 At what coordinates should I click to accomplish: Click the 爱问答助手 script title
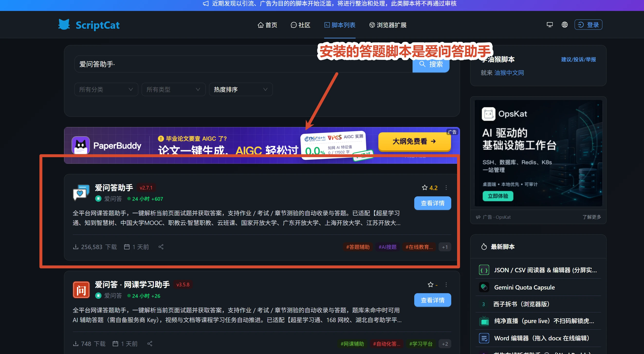click(x=114, y=188)
